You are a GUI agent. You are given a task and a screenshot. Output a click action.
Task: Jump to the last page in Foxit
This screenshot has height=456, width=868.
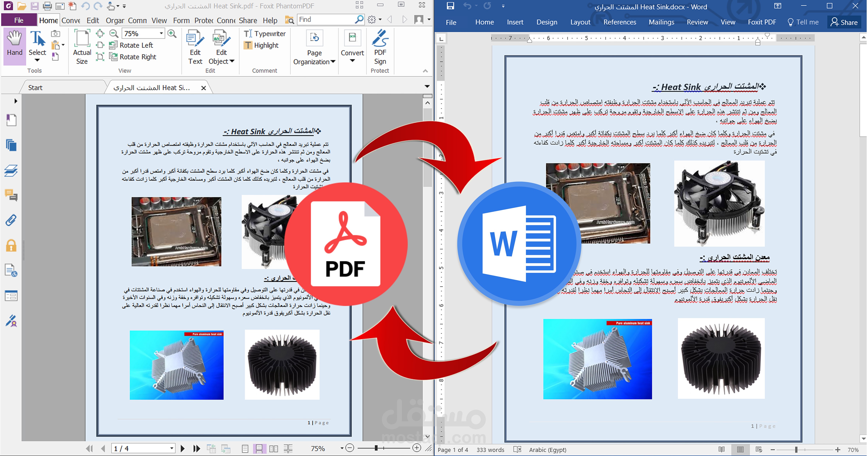coord(196,448)
